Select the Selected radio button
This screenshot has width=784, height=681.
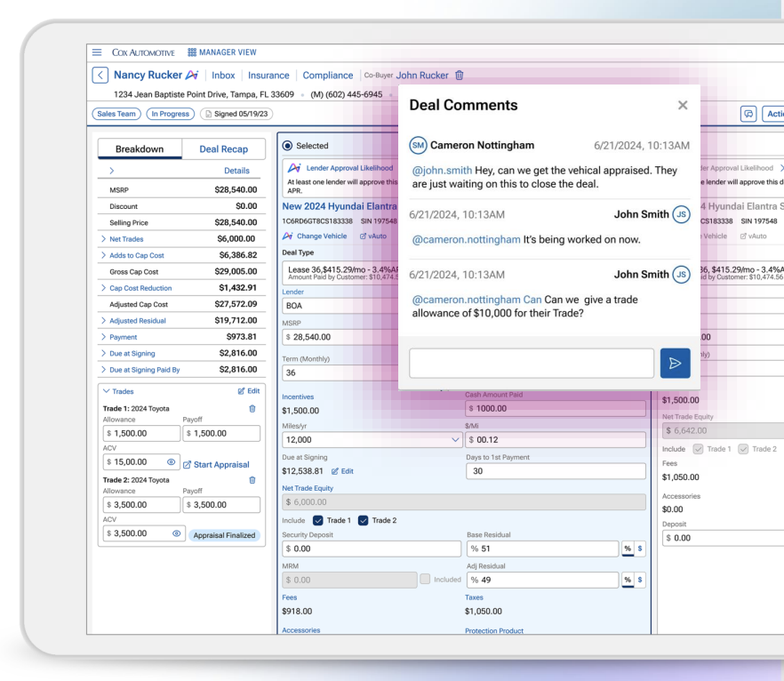click(287, 146)
